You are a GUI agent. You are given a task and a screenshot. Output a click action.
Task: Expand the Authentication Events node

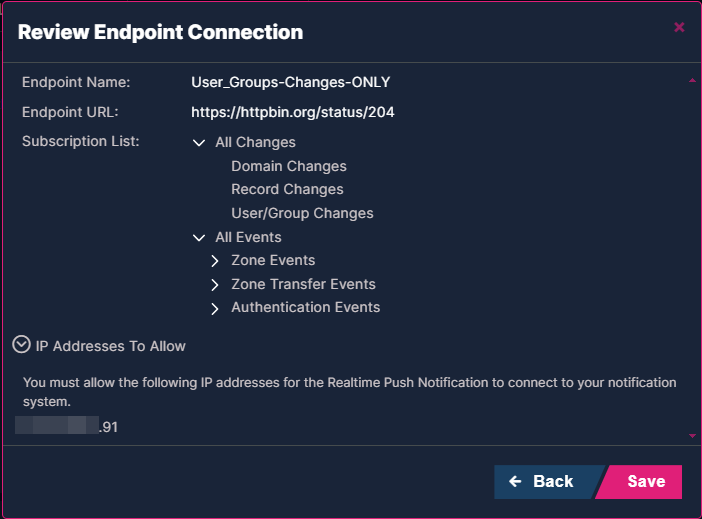pos(215,309)
